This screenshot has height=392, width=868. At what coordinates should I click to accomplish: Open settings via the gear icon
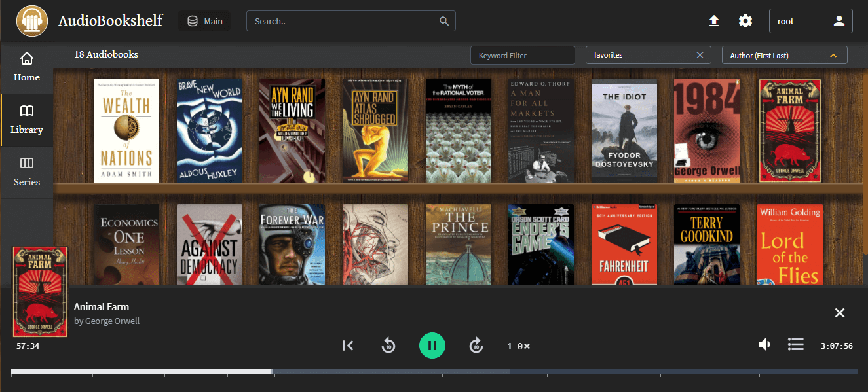tap(745, 21)
